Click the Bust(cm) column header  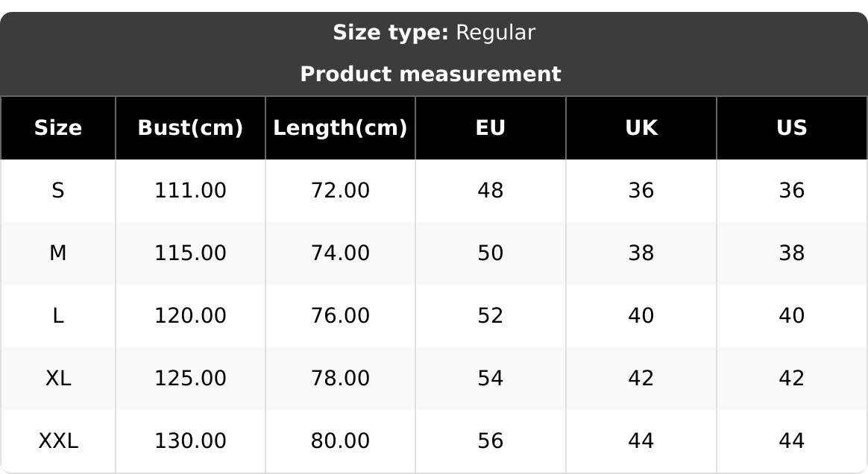(190, 128)
